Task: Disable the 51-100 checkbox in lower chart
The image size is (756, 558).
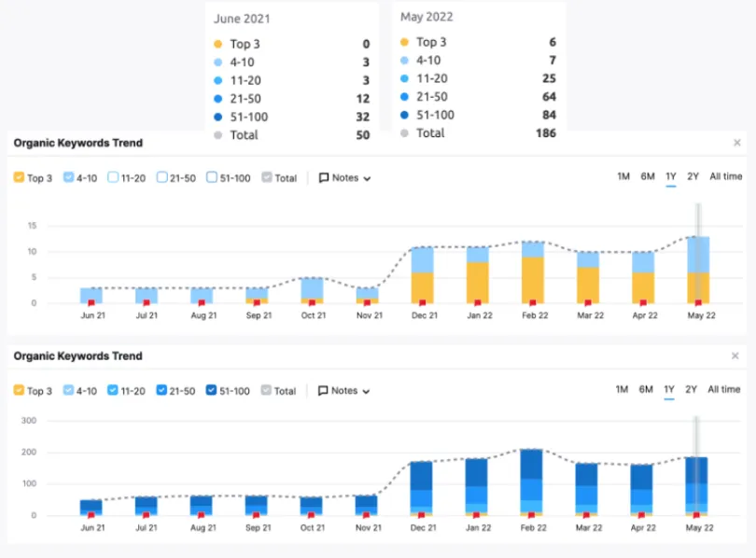Action: pos(211,390)
